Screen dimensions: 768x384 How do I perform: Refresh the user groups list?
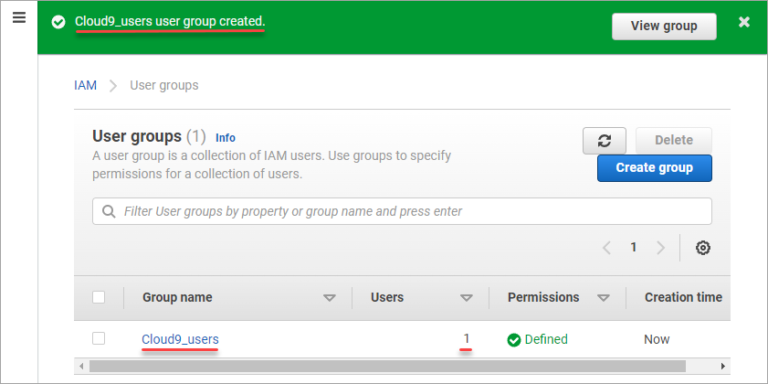point(604,141)
